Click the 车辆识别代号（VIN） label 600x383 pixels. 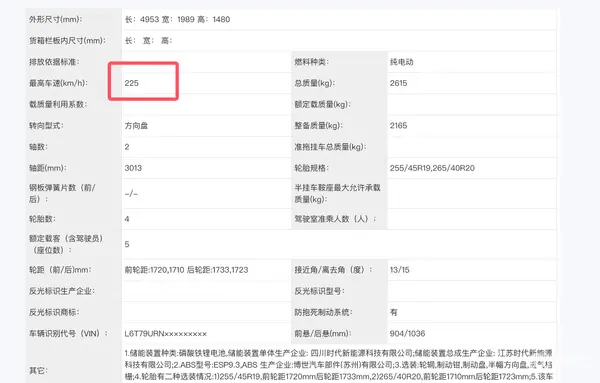68,333
